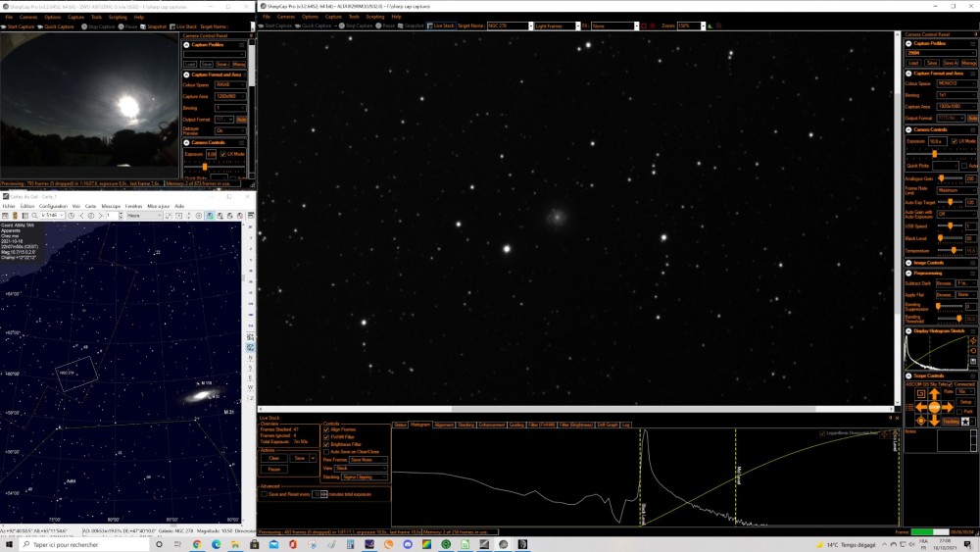
Task: Click the target circle icon in Scope Controls
Action: pos(920,421)
